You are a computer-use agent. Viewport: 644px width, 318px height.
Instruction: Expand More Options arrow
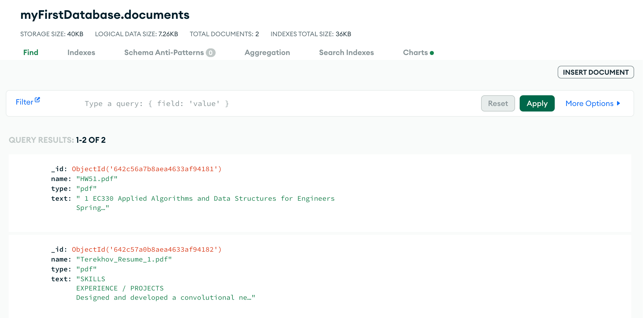click(x=618, y=103)
